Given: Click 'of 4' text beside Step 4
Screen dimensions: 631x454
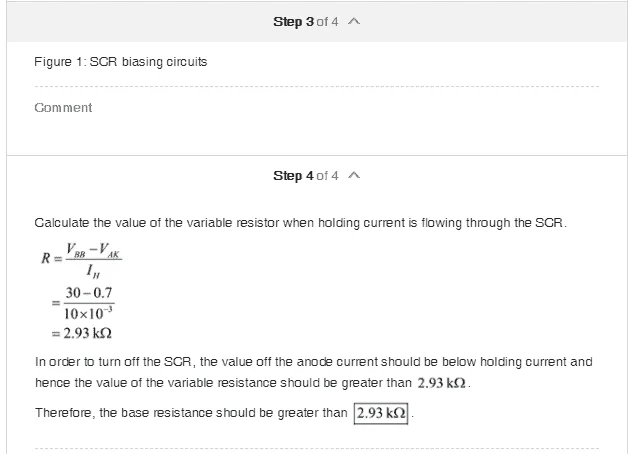Looking at the screenshot, I should tap(327, 175).
